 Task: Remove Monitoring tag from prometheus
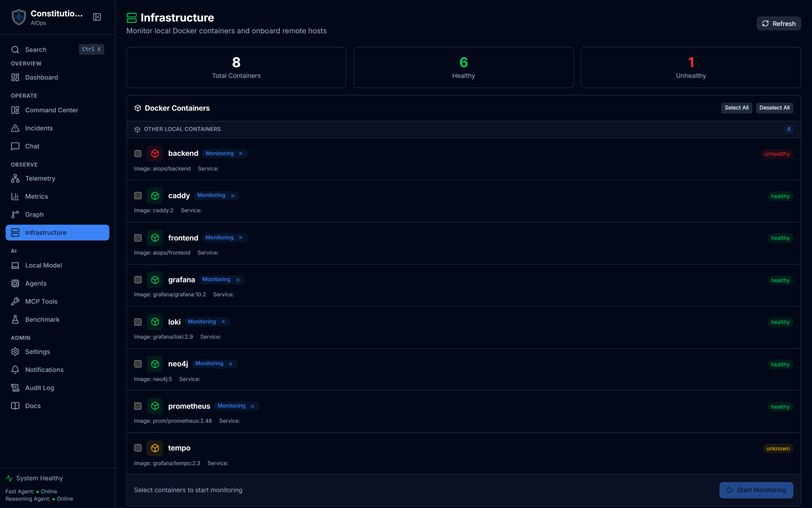[252, 406]
